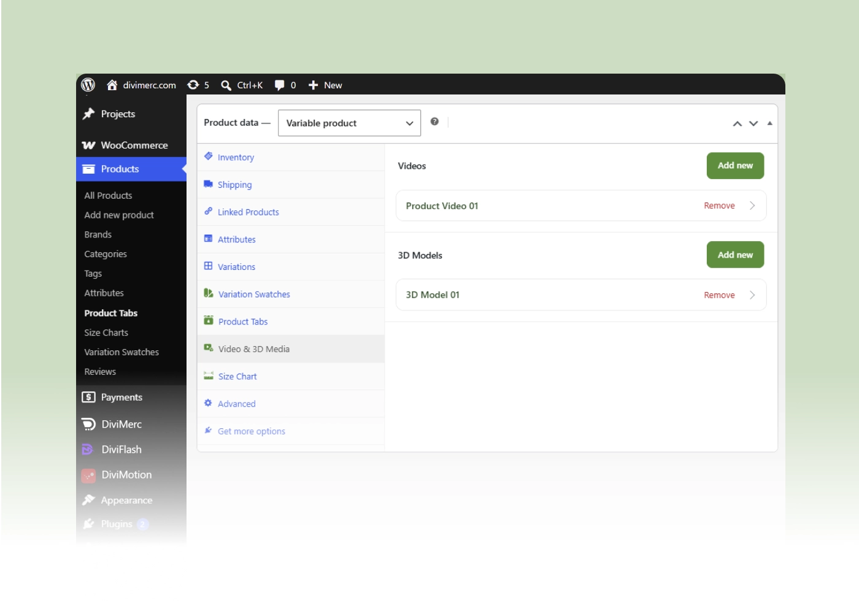
Task: Click the Projects pin icon
Action: click(x=88, y=114)
